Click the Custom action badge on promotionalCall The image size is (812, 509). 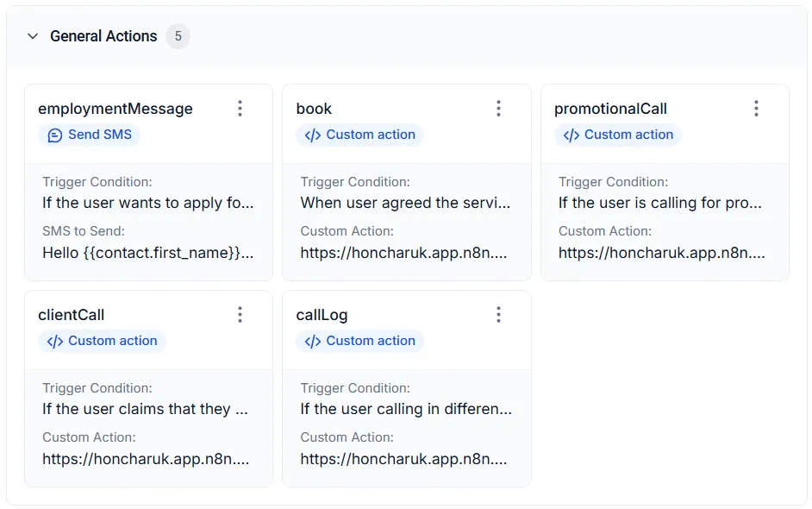coord(618,135)
